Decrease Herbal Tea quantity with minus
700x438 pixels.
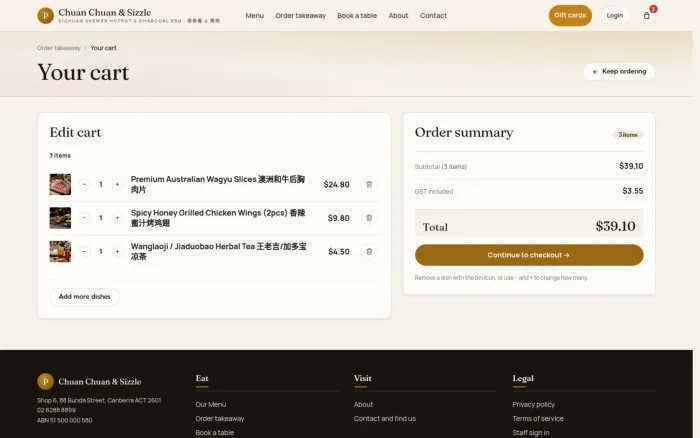click(x=84, y=251)
